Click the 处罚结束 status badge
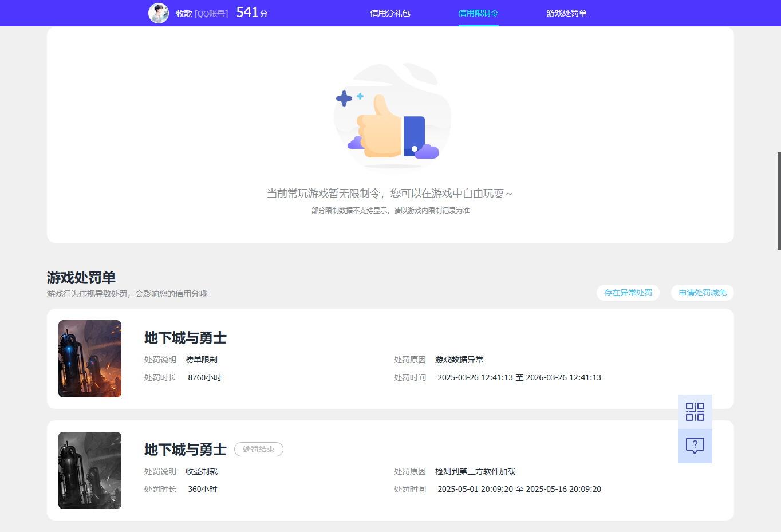This screenshot has width=781, height=532. [258, 450]
